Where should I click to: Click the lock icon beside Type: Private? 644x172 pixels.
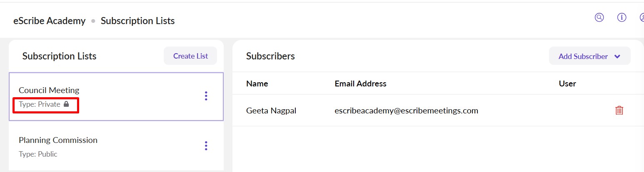66,104
